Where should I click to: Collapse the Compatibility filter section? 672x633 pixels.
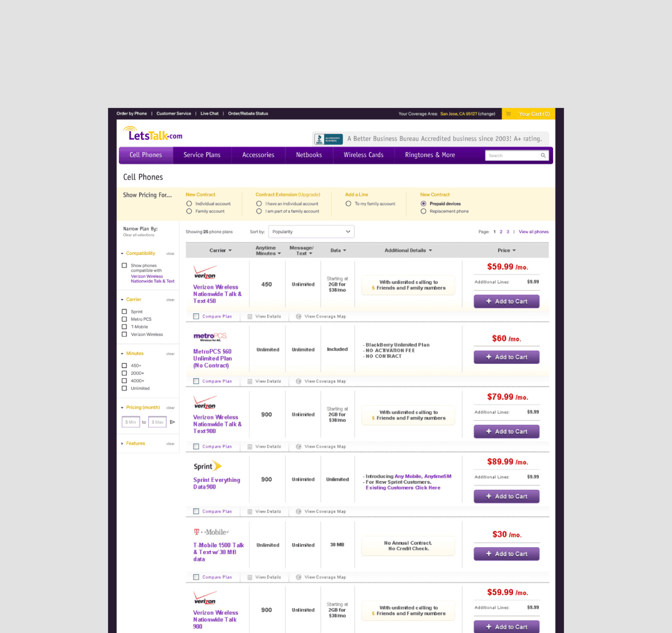[x=122, y=254]
